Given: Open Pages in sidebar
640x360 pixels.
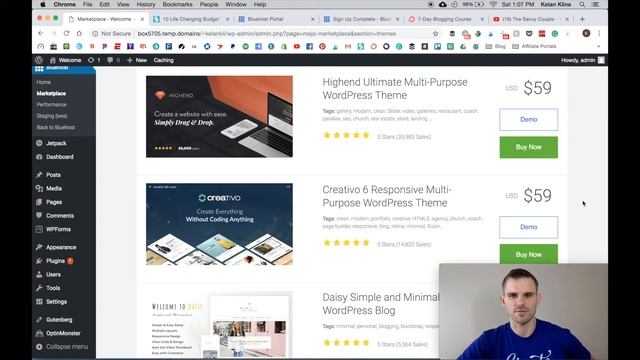Looking at the screenshot, I should [54, 202].
